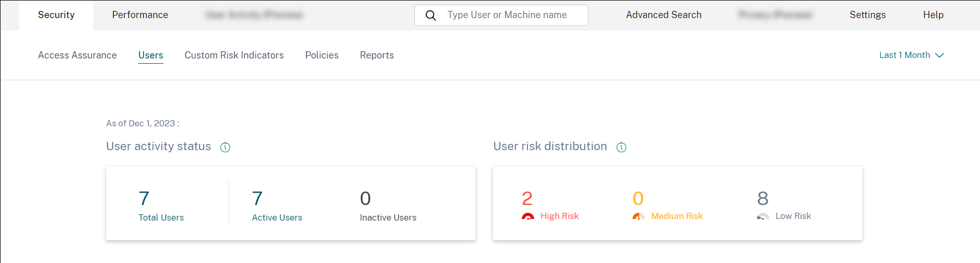The image size is (980, 263).
Task: Select the Security tab
Action: [x=56, y=15]
